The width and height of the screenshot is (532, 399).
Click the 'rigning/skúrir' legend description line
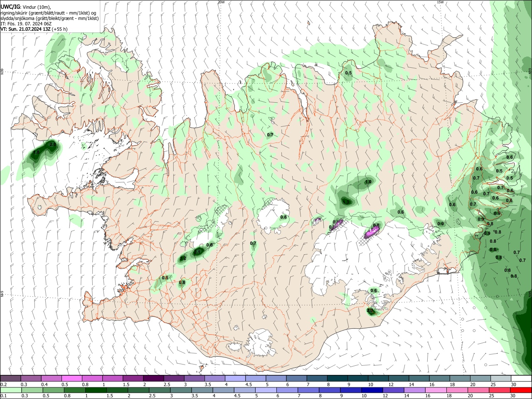pyautogui.click(x=48, y=12)
